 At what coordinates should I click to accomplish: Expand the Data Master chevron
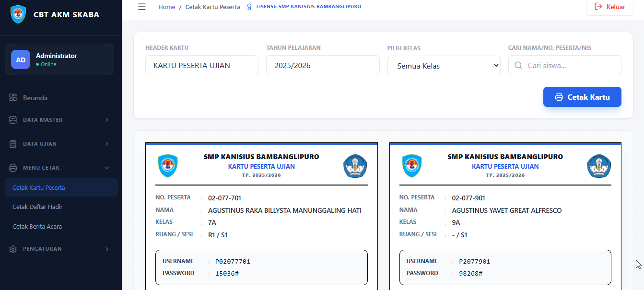click(x=106, y=120)
